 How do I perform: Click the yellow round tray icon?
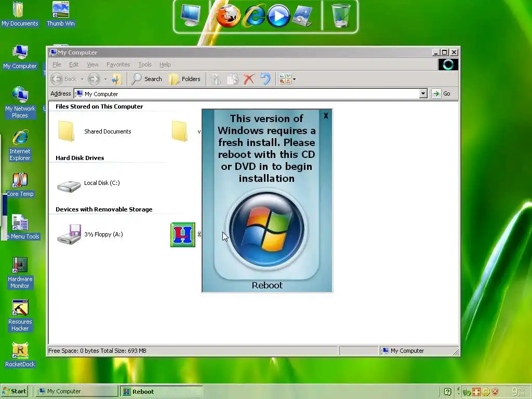click(486, 392)
